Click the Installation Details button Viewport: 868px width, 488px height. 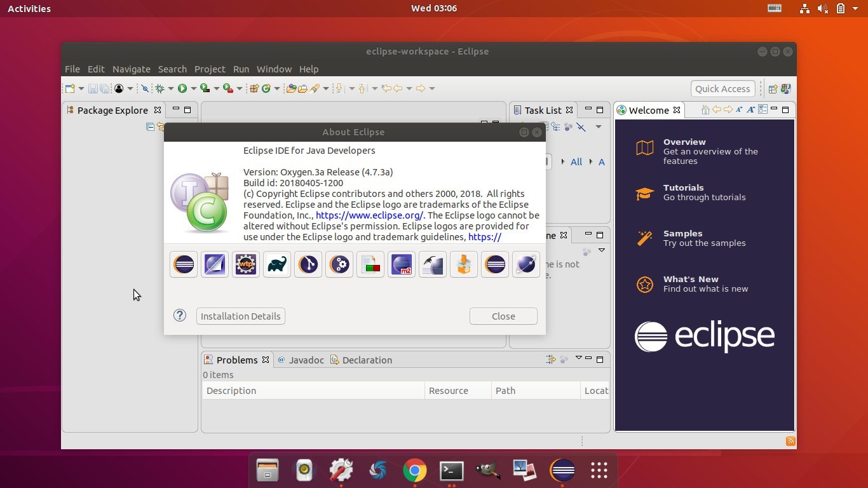click(x=240, y=316)
